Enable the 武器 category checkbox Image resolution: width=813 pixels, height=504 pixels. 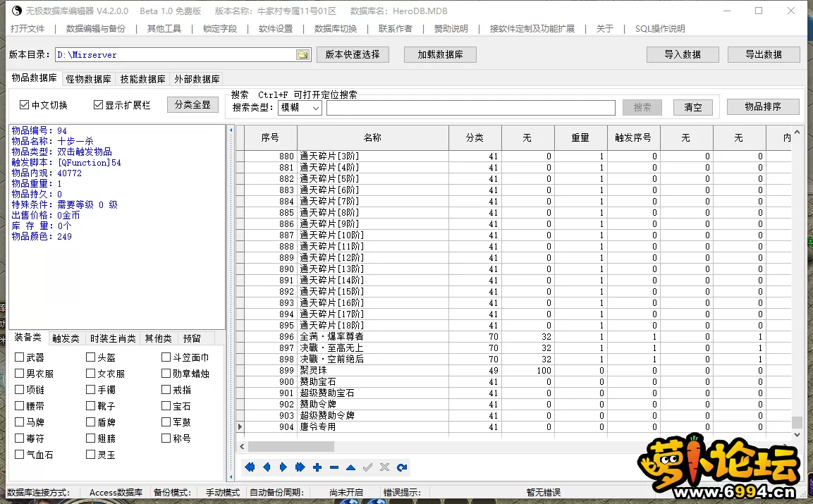click(20, 357)
